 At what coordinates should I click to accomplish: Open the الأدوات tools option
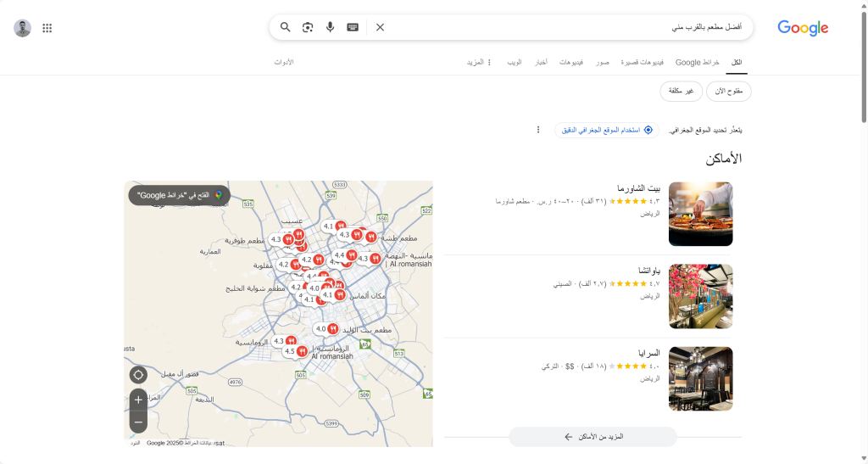point(283,63)
